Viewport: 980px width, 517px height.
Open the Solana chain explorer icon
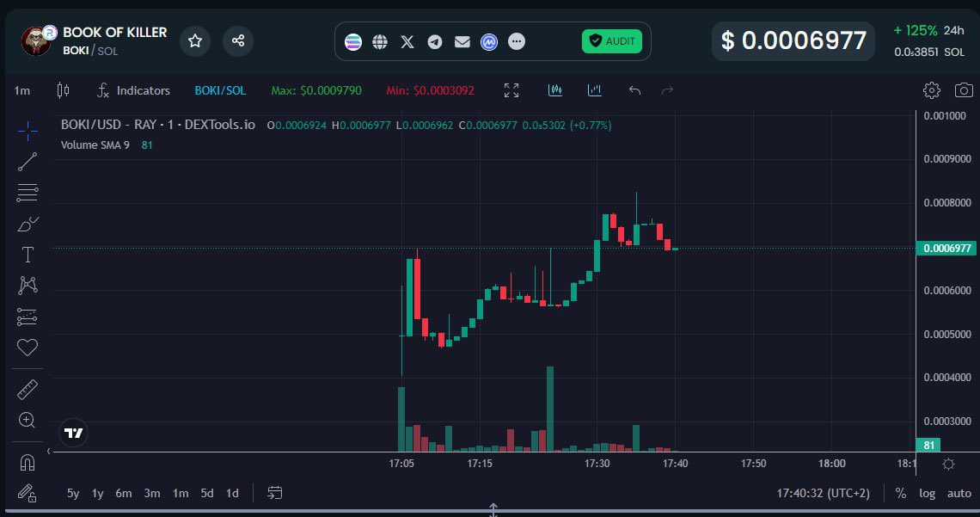click(x=353, y=42)
